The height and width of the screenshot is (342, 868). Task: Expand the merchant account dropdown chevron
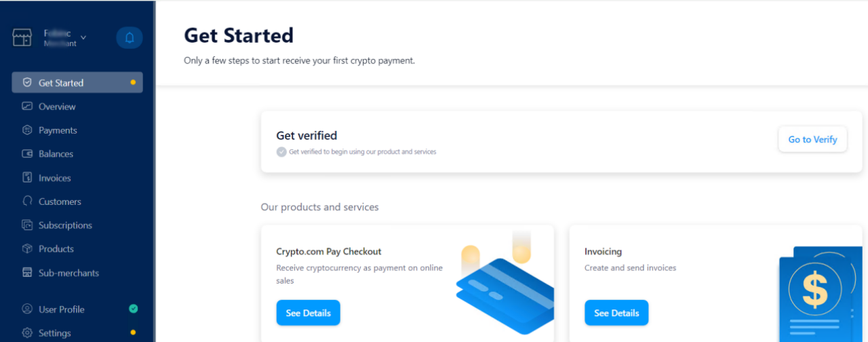coord(83,37)
